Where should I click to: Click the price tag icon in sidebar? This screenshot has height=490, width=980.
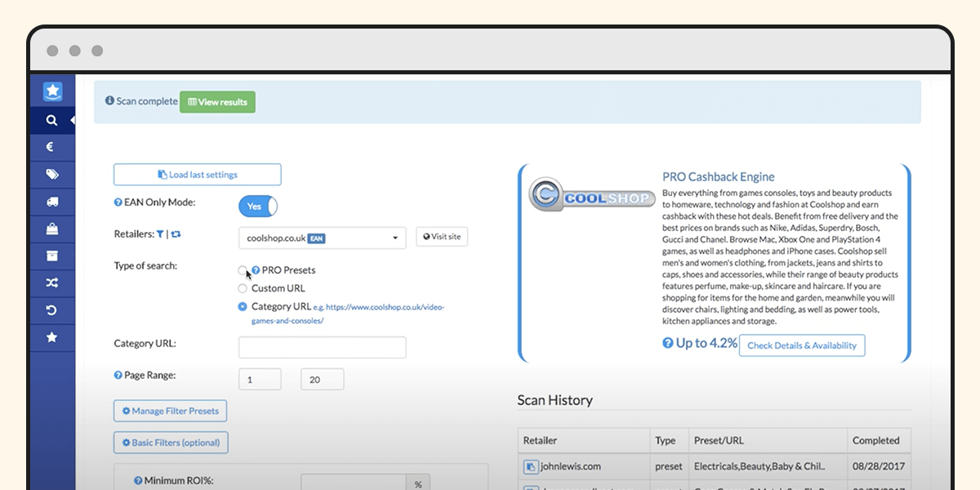52,174
